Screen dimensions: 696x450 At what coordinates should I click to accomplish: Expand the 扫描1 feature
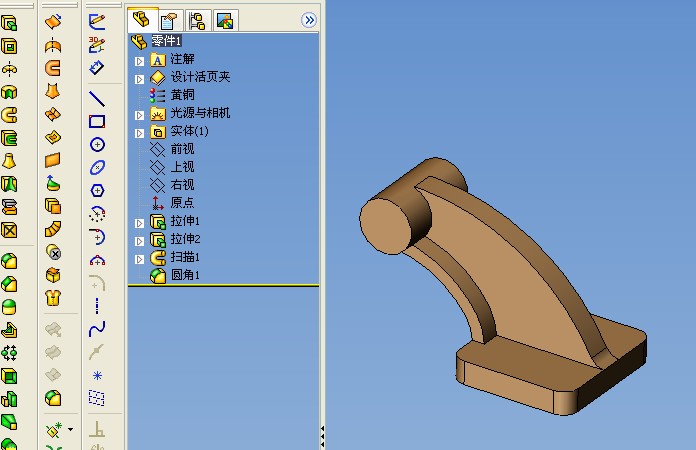point(139,259)
